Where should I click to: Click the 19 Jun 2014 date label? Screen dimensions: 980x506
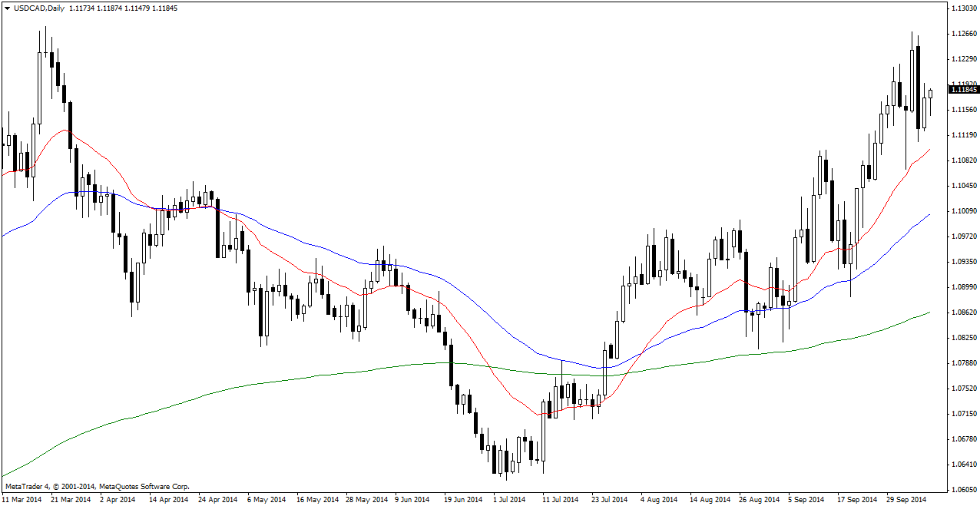[464, 499]
